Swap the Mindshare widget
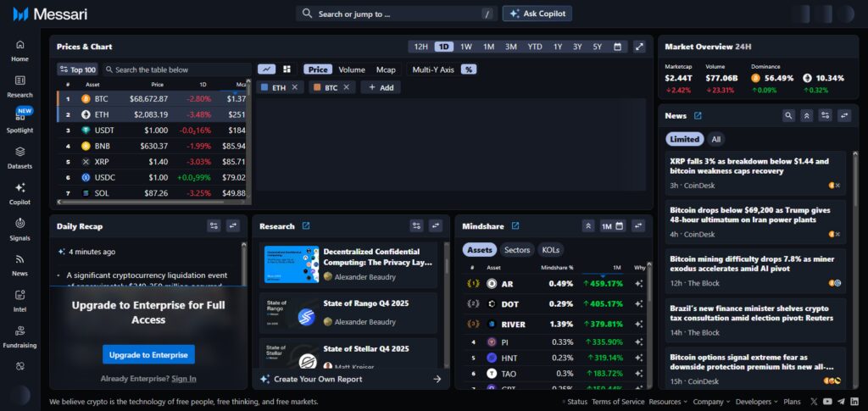Image resolution: width=868 pixels, height=411 pixels. coord(639,225)
